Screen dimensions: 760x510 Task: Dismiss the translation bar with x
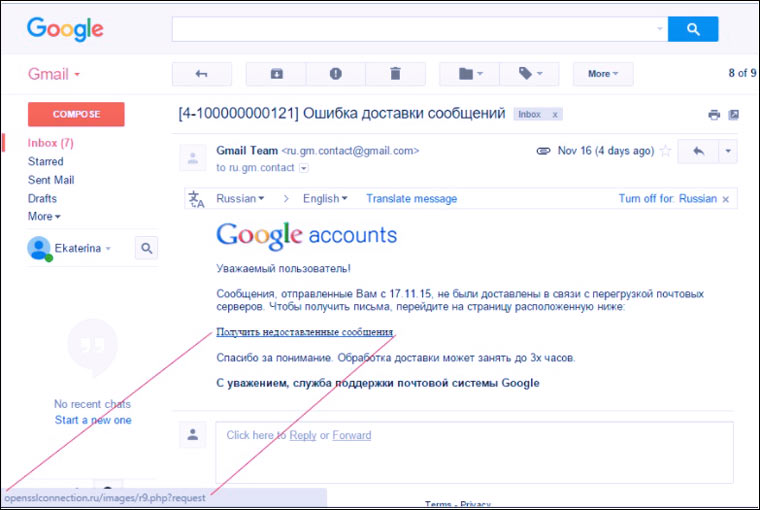tap(726, 199)
